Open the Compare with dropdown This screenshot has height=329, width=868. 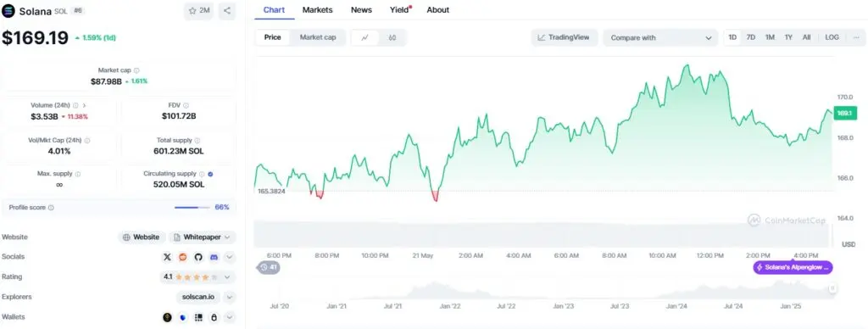(x=660, y=37)
